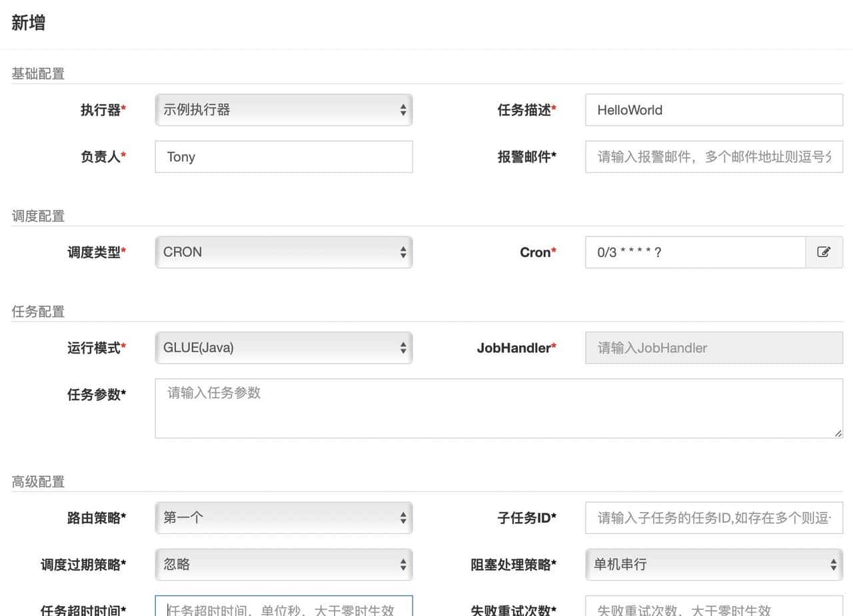Click the 任务描述 HelloWorld field
The width and height of the screenshot is (853, 616).
coord(713,110)
